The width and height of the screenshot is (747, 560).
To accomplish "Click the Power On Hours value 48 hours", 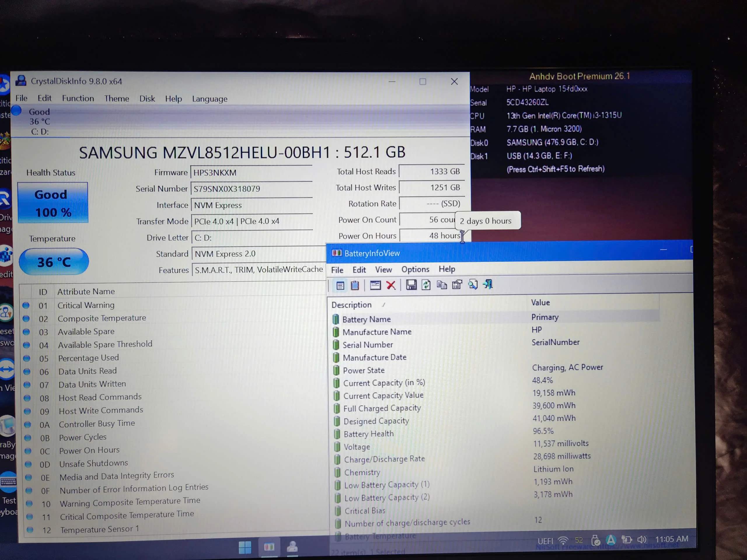I will [x=432, y=236].
